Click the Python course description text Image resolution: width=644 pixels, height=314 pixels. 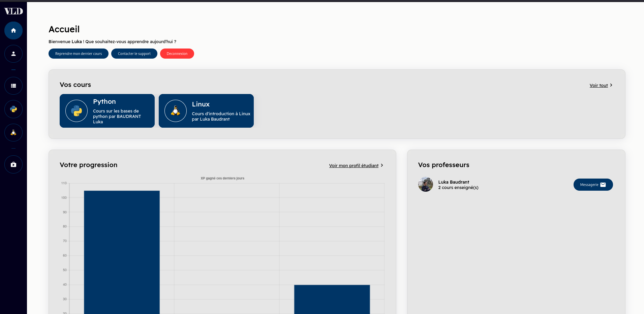117,117
